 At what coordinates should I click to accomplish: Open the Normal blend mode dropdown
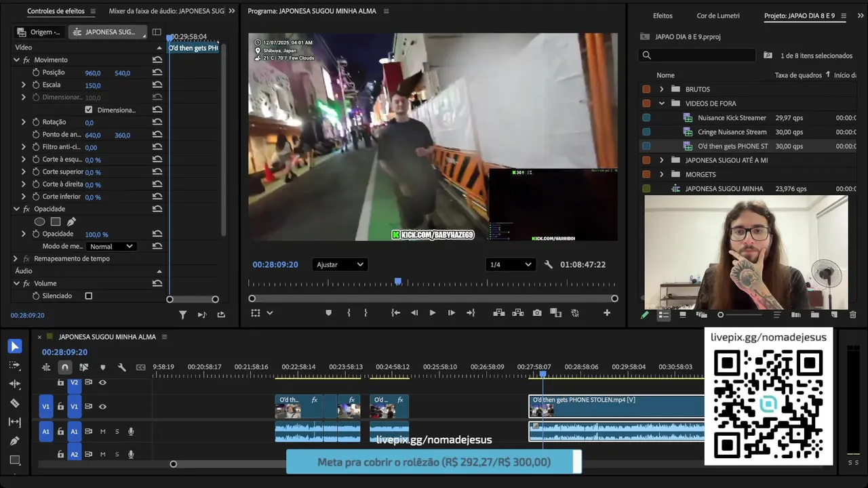(x=111, y=247)
